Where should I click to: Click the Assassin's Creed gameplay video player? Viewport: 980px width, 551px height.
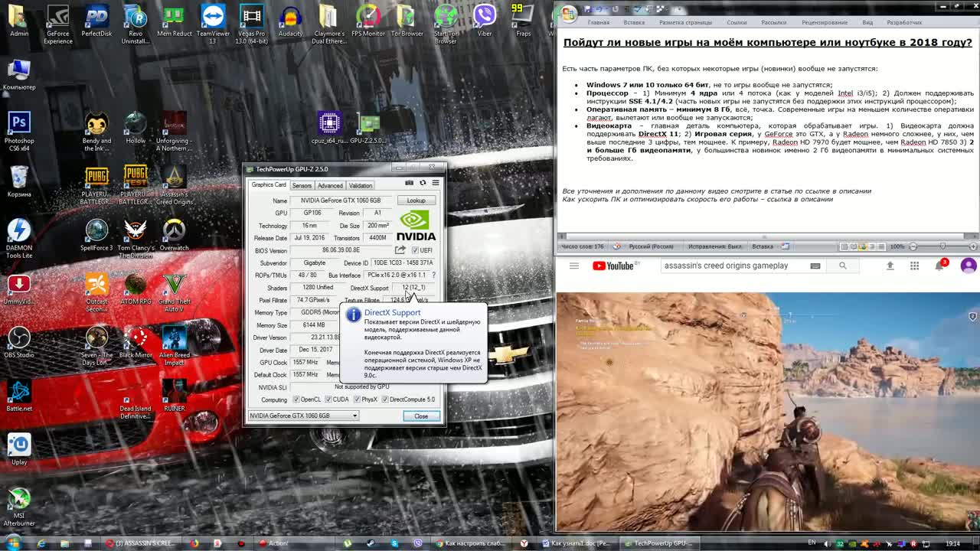click(768, 412)
